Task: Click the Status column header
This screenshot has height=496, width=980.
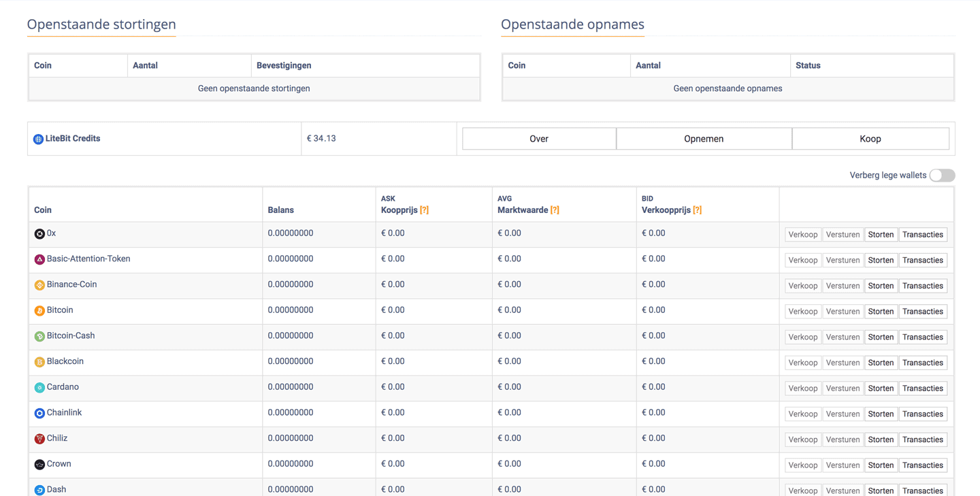Action: pyautogui.click(x=808, y=65)
